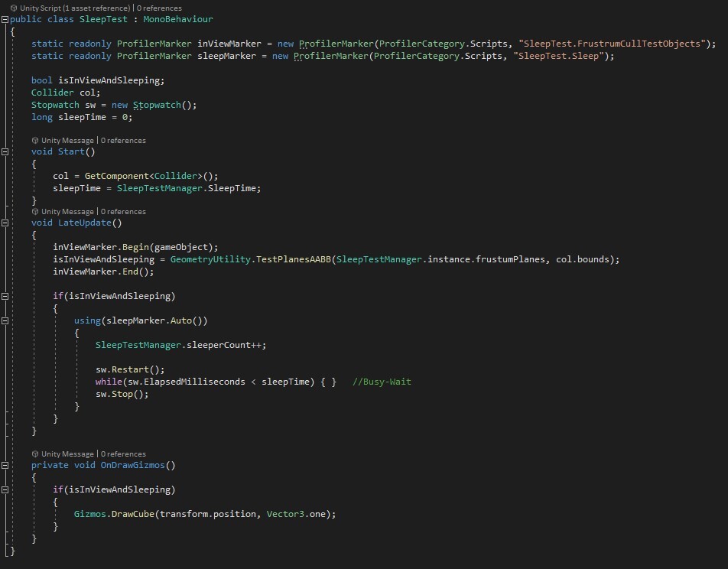The height and width of the screenshot is (569, 728).
Task: Collapse the if(isInViewAndSleeping) block in LateUpdate
Action: coord(5,296)
